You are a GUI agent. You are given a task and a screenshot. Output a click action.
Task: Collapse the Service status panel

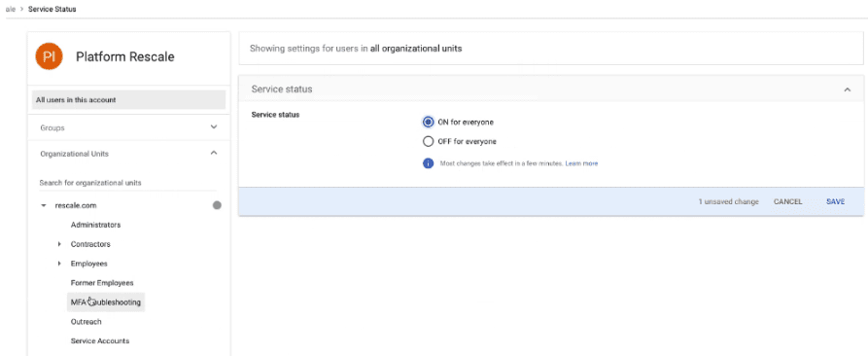847,89
